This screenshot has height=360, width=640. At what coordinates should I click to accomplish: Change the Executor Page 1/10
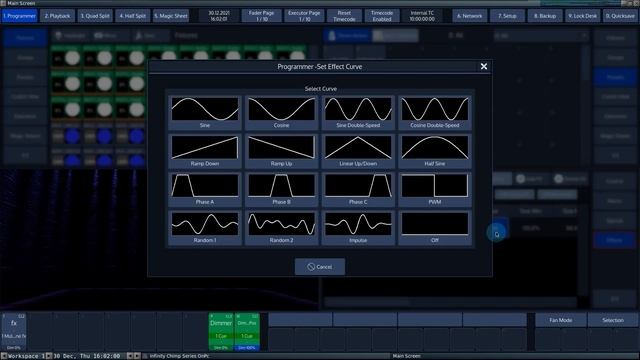point(304,16)
